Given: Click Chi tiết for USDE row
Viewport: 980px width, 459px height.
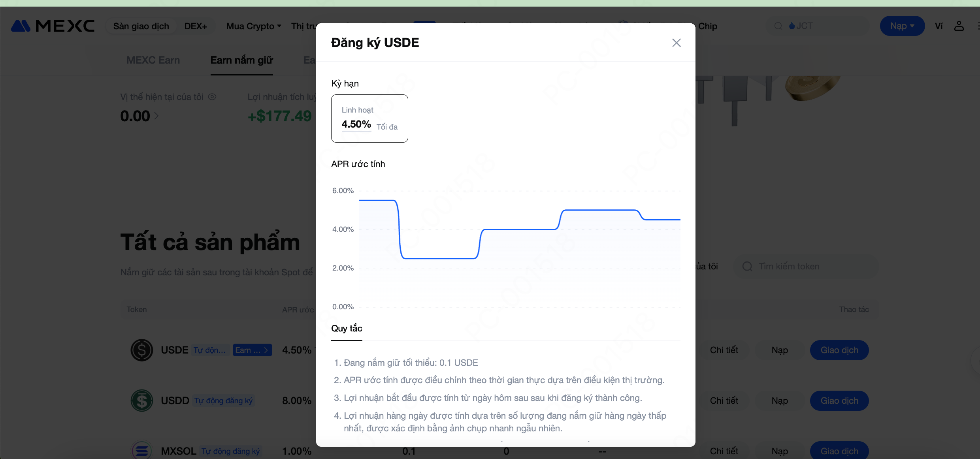Looking at the screenshot, I should 724,350.
